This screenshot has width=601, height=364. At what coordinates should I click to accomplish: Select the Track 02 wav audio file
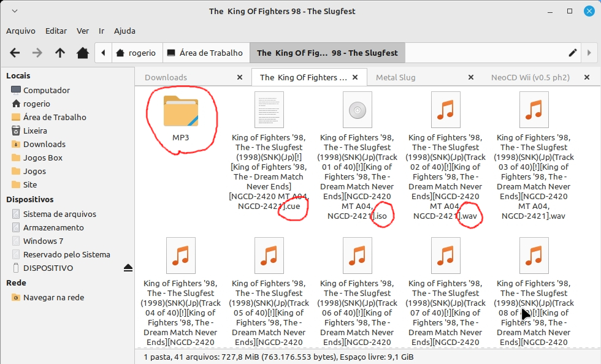pyautogui.click(x=445, y=110)
